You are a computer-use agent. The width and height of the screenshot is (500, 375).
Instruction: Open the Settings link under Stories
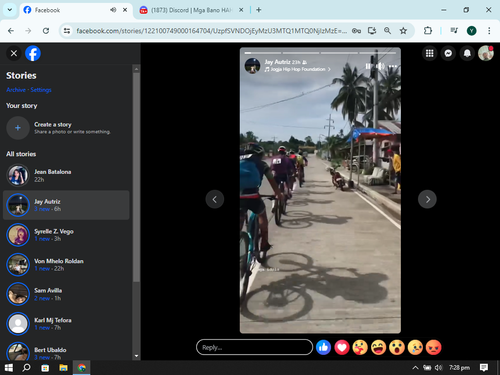(41, 90)
